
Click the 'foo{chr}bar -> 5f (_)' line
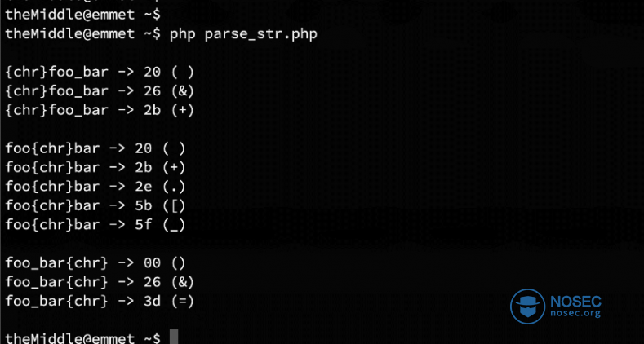pos(95,225)
